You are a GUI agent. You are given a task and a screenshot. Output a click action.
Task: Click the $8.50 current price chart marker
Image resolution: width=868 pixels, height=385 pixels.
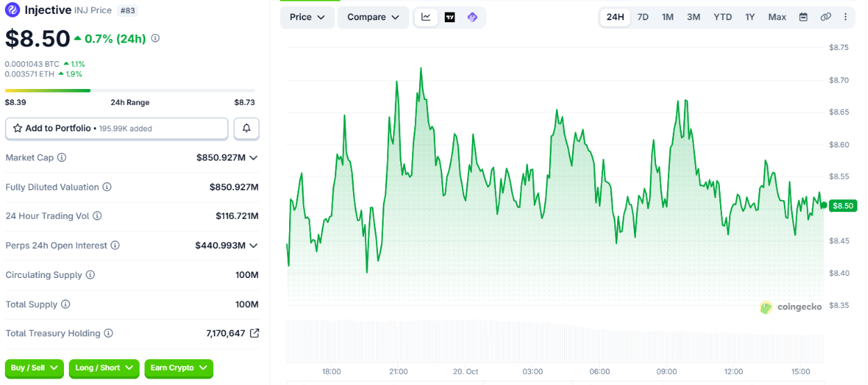(x=842, y=206)
